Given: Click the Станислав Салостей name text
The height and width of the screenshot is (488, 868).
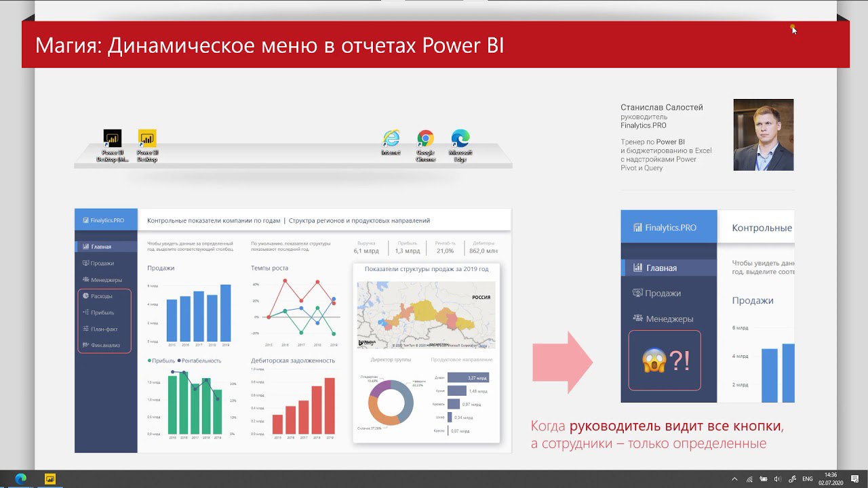Looking at the screenshot, I should pyautogui.click(x=662, y=107).
